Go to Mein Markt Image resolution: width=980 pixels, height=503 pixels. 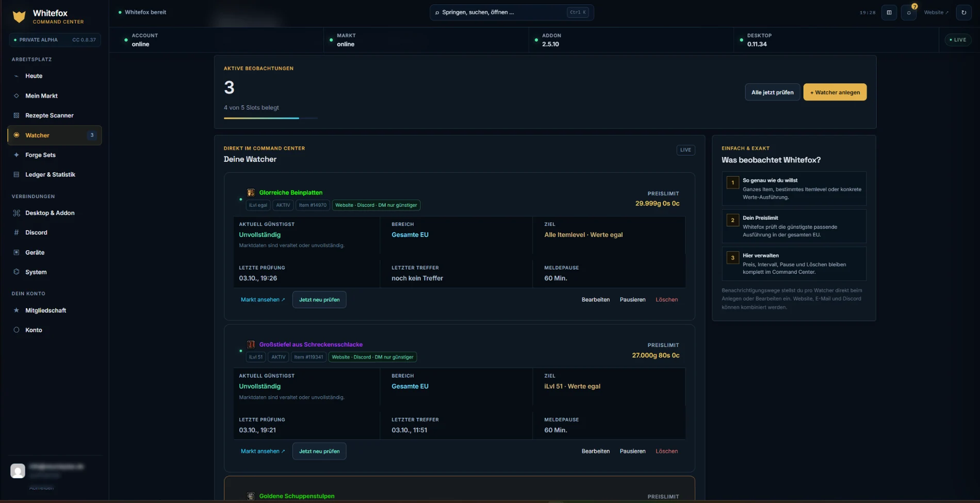[x=55, y=96]
